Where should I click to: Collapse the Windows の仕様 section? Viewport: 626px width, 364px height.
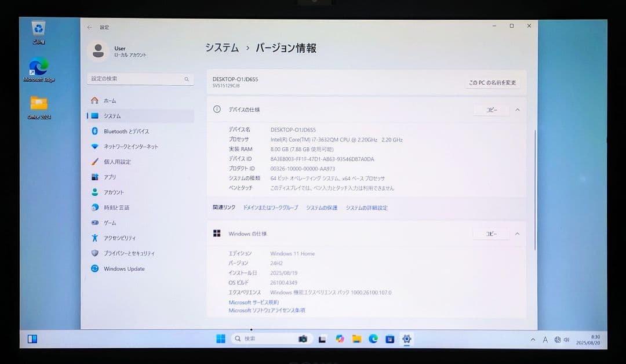[x=517, y=233]
